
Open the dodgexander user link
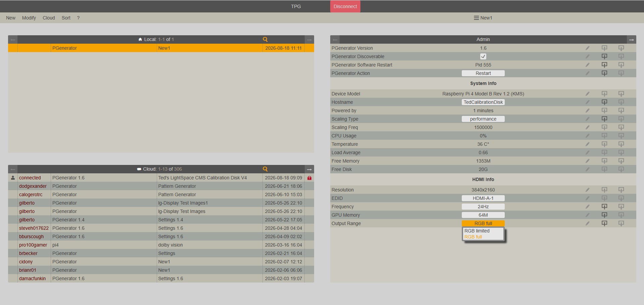click(x=33, y=186)
